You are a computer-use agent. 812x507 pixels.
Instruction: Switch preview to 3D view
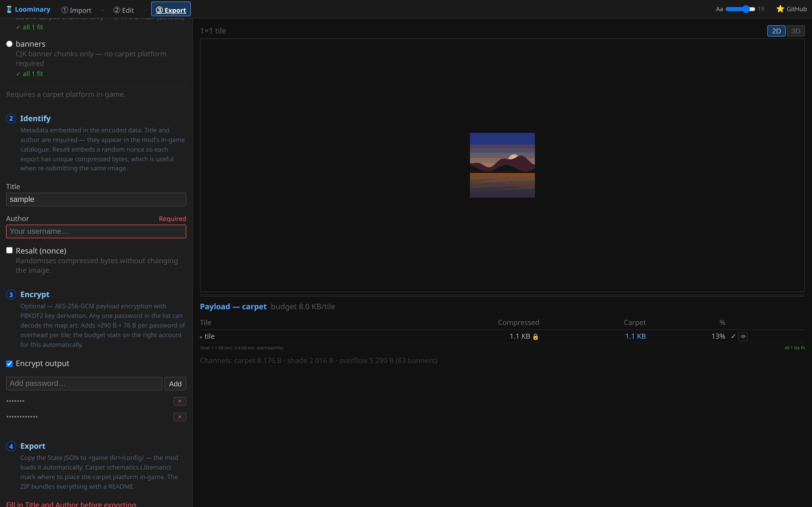coord(796,31)
